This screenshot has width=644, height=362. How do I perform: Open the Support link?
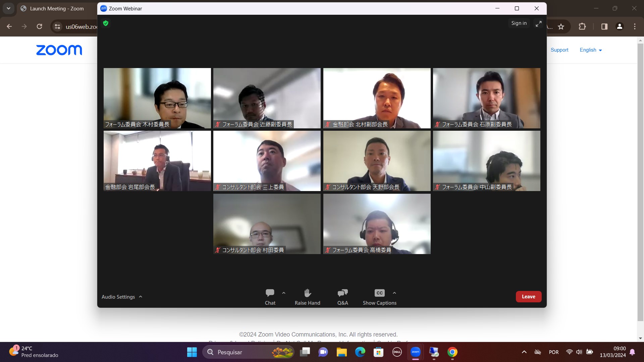pos(559,50)
